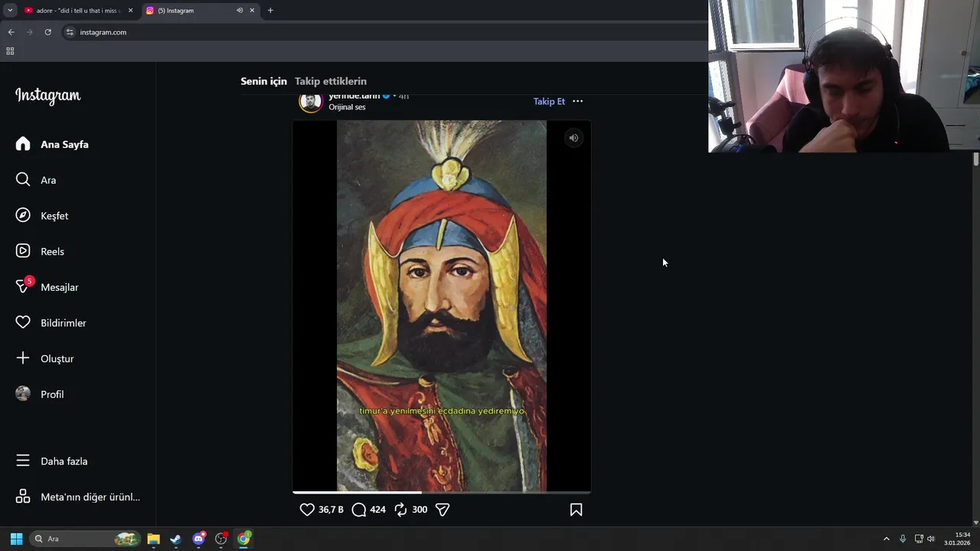Open Profil avatar in sidebar

tap(23, 393)
